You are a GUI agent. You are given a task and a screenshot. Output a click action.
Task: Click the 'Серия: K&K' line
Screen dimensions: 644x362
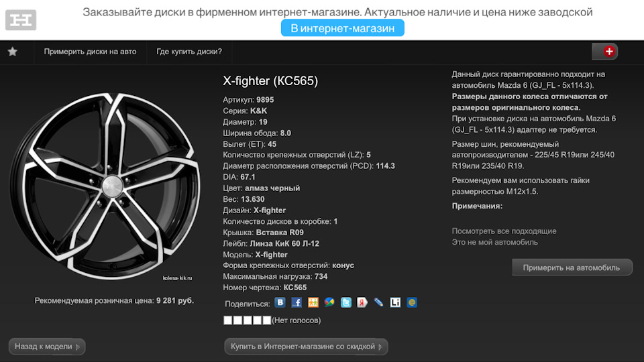(x=245, y=111)
